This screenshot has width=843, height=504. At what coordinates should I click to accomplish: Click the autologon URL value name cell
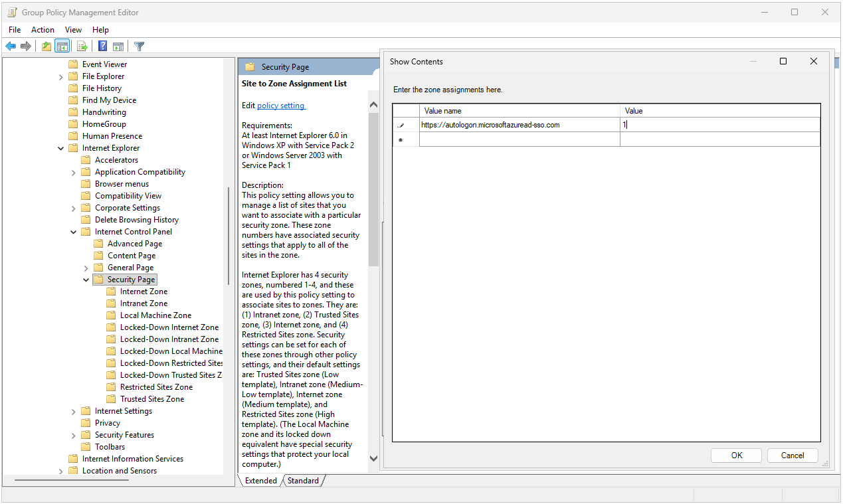click(x=519, y=125)
